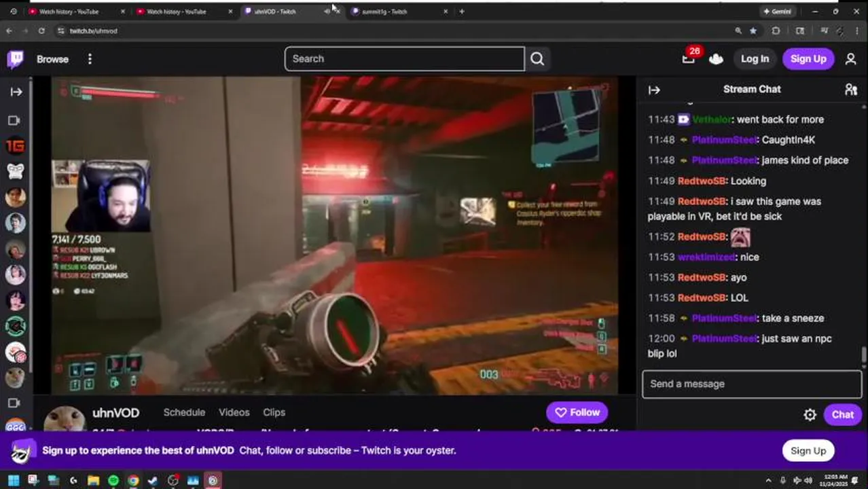This screenshot has width=868, height=489.
Task: Follow the uhnVOD channel
Action: coord(577,412)
